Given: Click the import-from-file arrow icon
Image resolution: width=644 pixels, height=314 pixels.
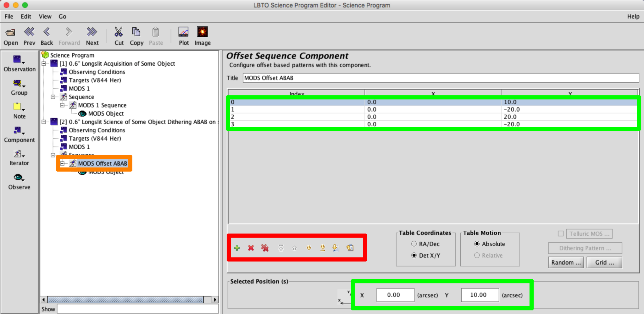Looking at the screenshot, I should tap(336, 248).
